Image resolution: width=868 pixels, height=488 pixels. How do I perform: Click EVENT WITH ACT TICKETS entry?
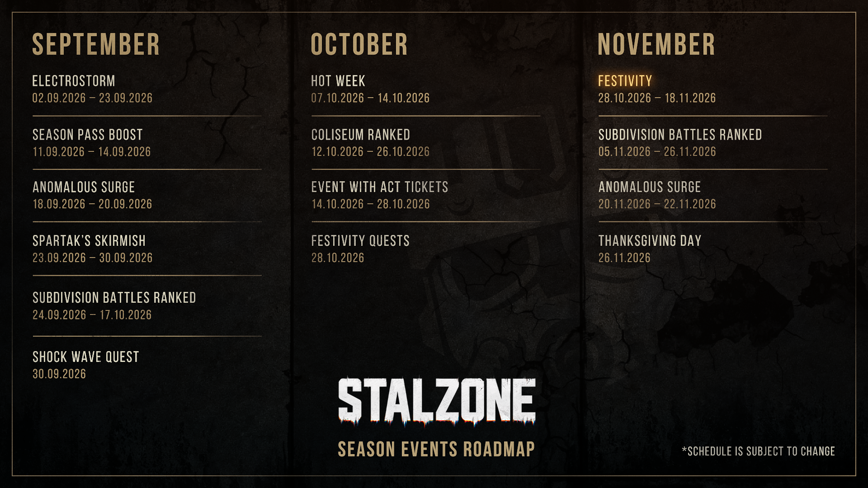380,195
